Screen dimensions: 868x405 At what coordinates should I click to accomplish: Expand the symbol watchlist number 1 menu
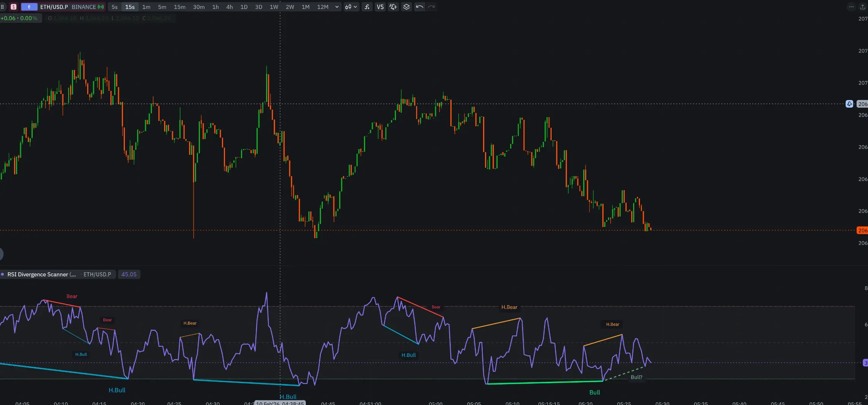click(x=13, y=6)
